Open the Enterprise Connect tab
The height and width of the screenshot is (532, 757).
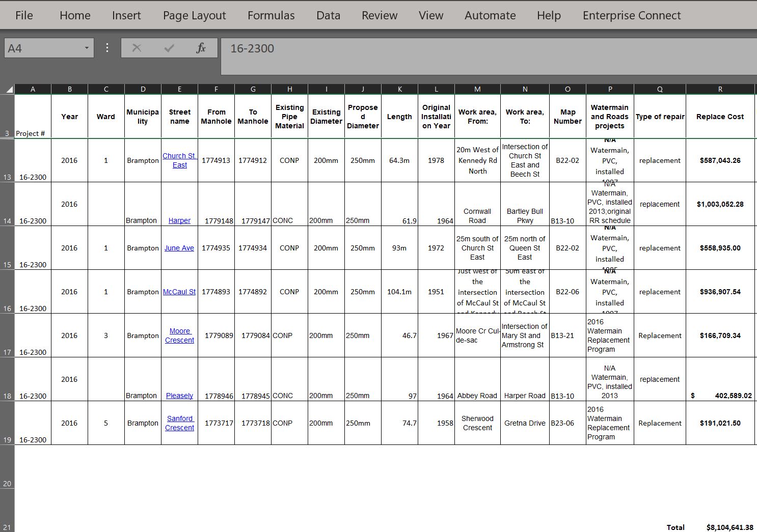click(x=632, y=15)
